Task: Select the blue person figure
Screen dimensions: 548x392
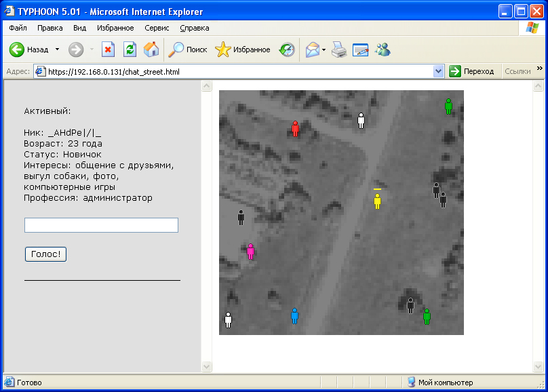Action: coord(294,316)
